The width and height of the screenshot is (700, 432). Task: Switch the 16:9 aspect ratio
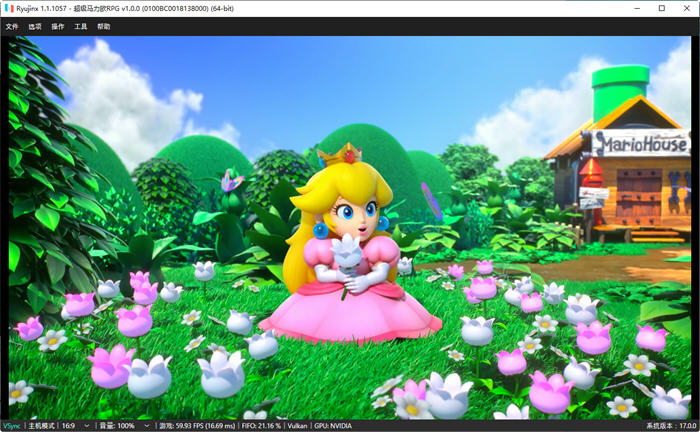(x=69, y=426)
